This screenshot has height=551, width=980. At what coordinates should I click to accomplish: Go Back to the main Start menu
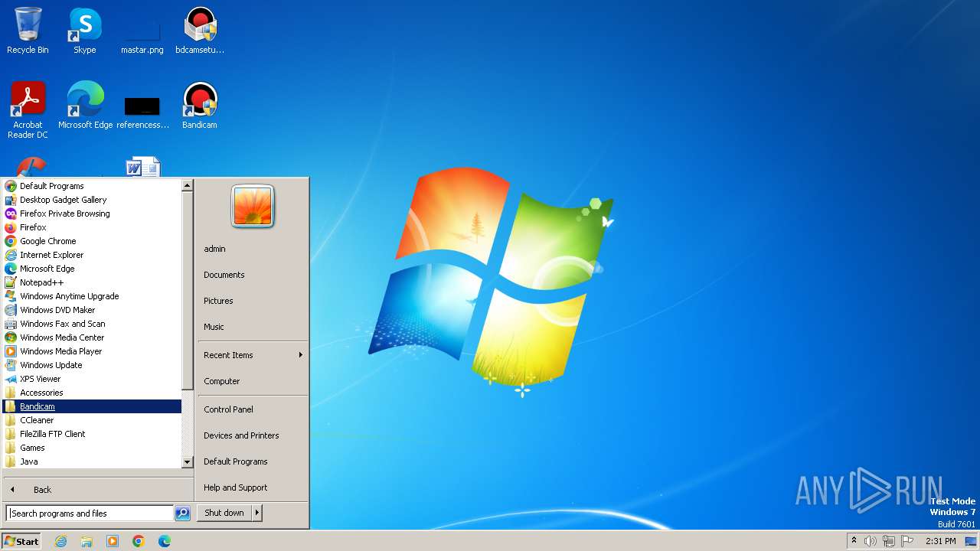click(x=97, y=490)
